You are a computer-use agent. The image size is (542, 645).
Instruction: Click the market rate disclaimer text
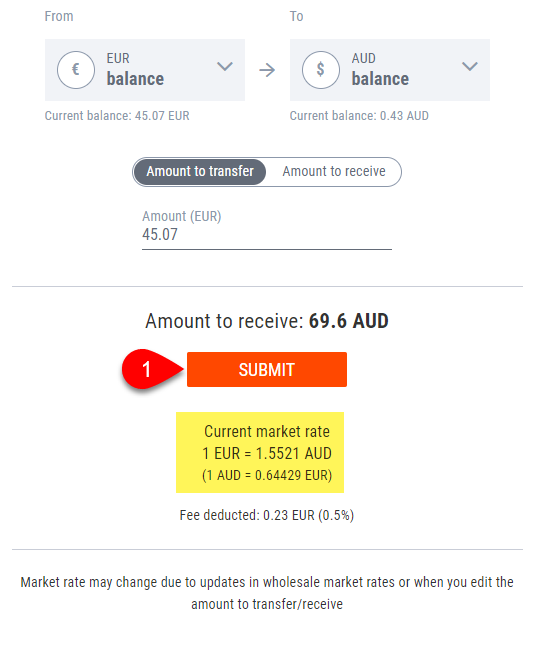click(267, 593)
